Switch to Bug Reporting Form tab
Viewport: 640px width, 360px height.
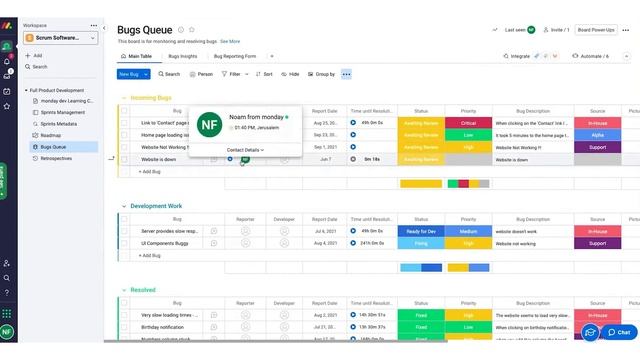click(x=235, y=56)
